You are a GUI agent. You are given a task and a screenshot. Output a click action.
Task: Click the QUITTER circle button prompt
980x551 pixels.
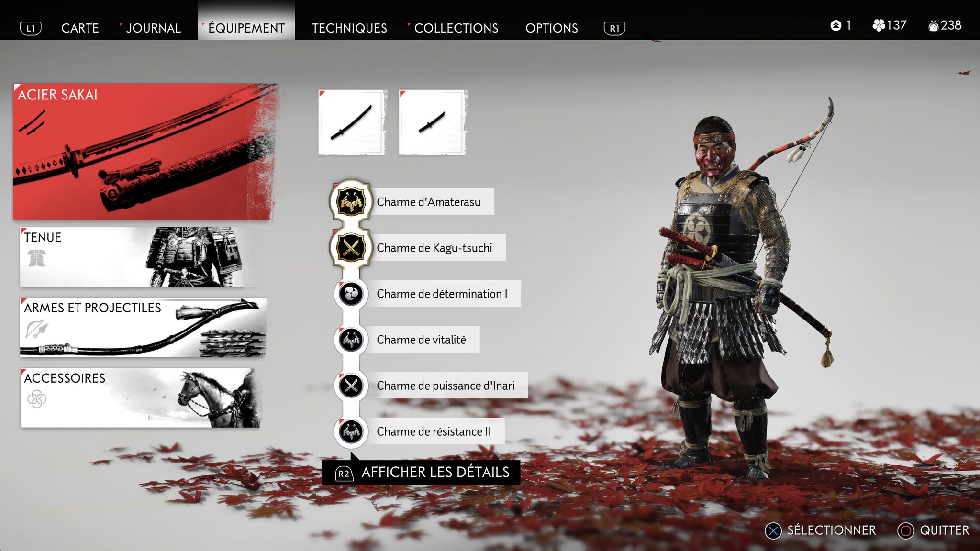[933, 530]
